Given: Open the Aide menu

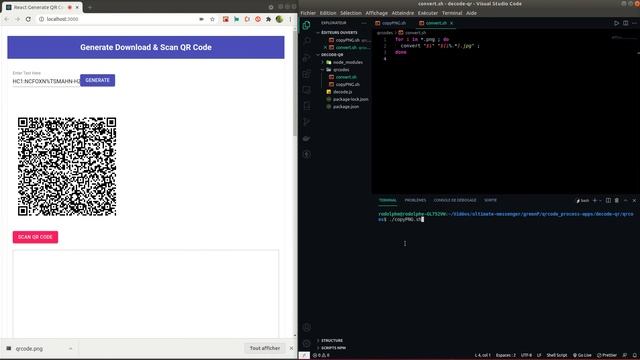Looking at the screenshot, I should point(471,13).
